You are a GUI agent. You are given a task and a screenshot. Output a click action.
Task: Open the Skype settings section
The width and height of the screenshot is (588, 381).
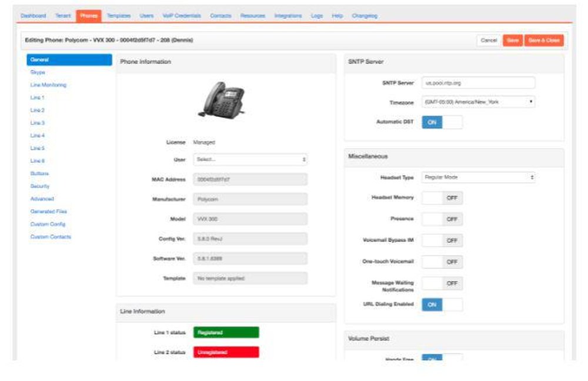[x=38, y=72]
